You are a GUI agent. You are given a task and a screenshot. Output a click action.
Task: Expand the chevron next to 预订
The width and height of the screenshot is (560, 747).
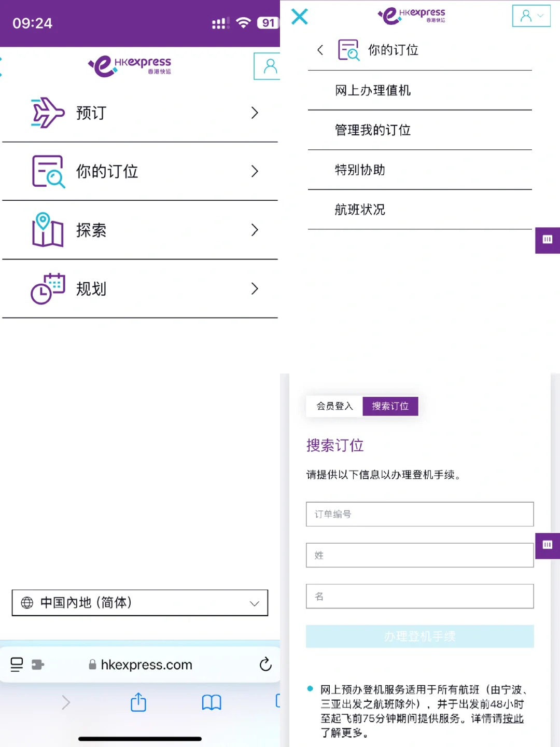tap(254, 113)
